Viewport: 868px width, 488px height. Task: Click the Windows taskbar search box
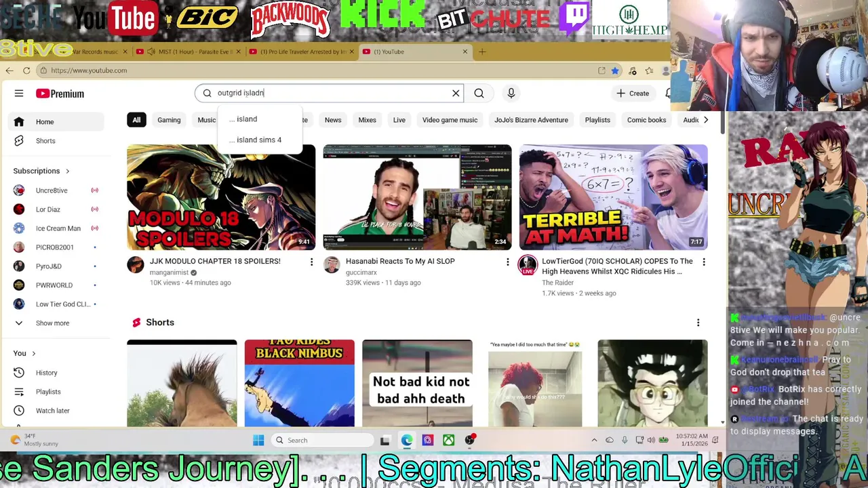coord(321,441)
